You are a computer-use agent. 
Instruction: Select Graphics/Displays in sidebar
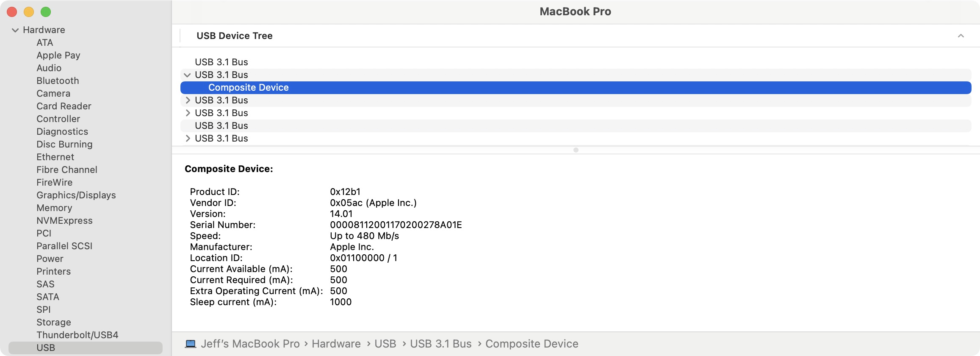point(76,195)
